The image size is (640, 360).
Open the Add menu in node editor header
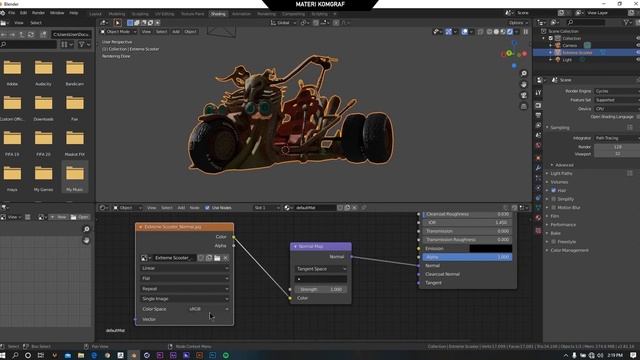click(x=181, y=208)
